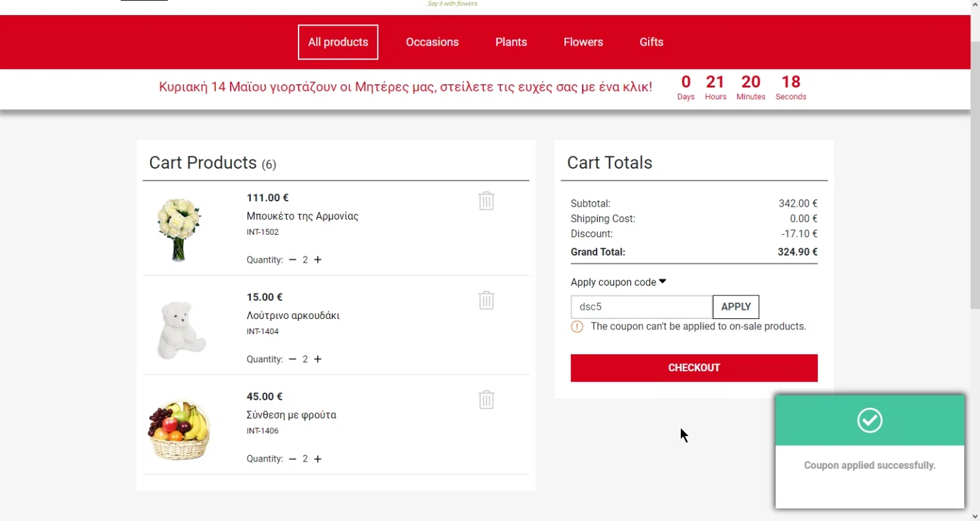Open the white teddy bear thumbnail

[181, 330]
